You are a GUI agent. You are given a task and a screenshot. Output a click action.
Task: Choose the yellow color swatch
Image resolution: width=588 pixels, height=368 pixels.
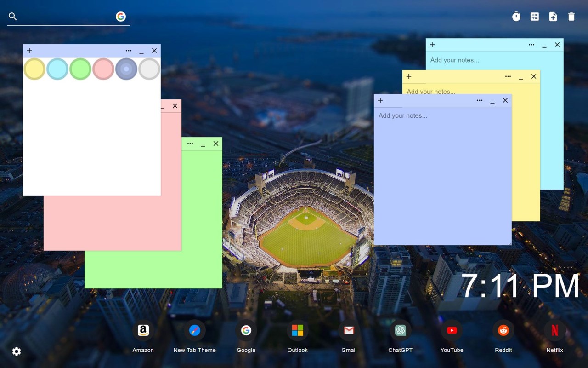[x=34, y=69]
